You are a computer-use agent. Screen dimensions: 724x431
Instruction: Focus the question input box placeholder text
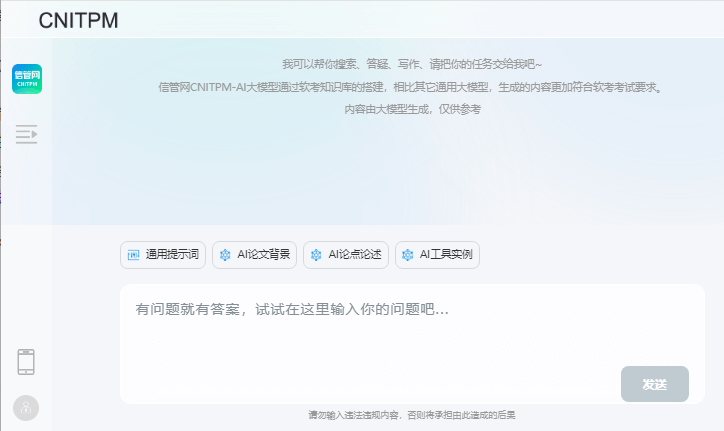click(x=292, y=310)
